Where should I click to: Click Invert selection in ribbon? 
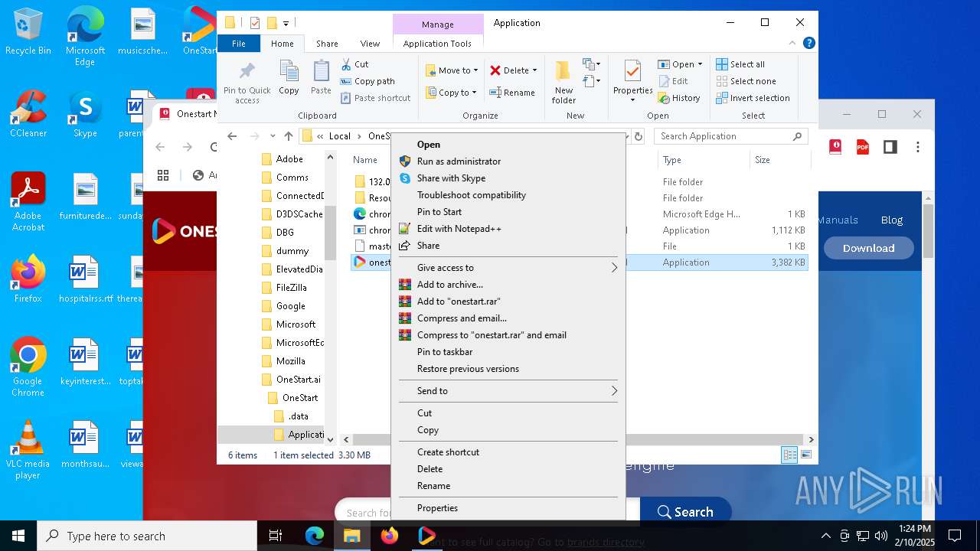click(753, 98)
